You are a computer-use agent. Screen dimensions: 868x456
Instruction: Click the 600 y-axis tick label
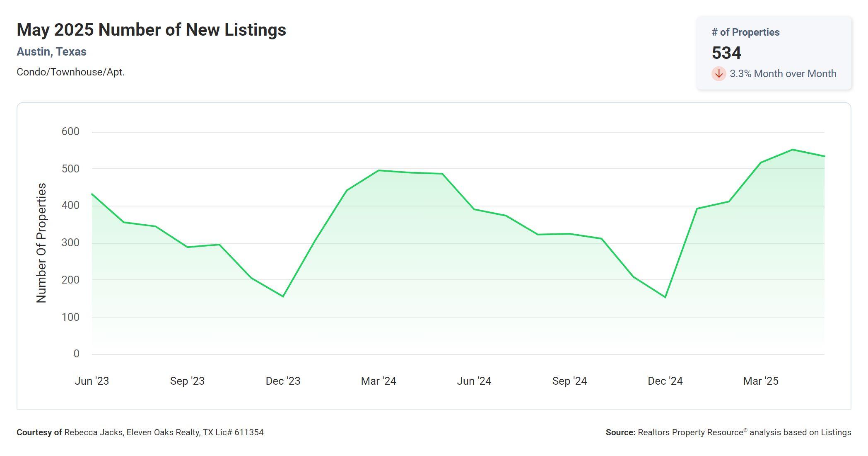(70, 132)
